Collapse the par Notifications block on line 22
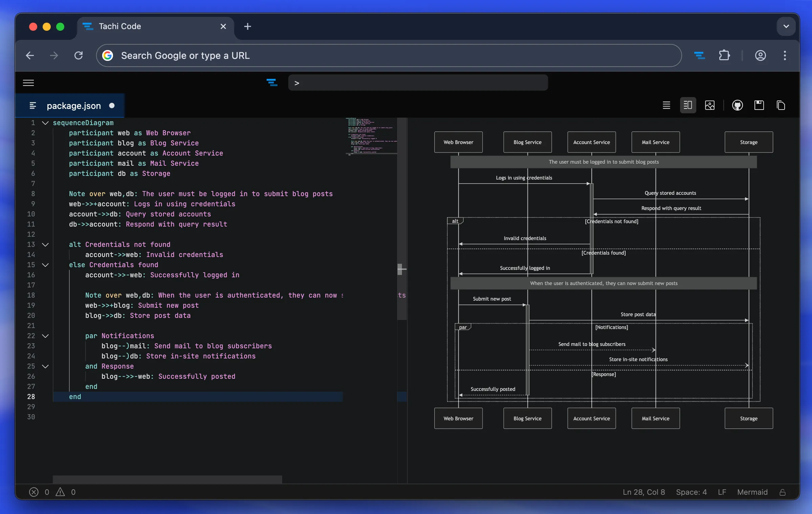The image size is (812, 514). click(45, 336)
